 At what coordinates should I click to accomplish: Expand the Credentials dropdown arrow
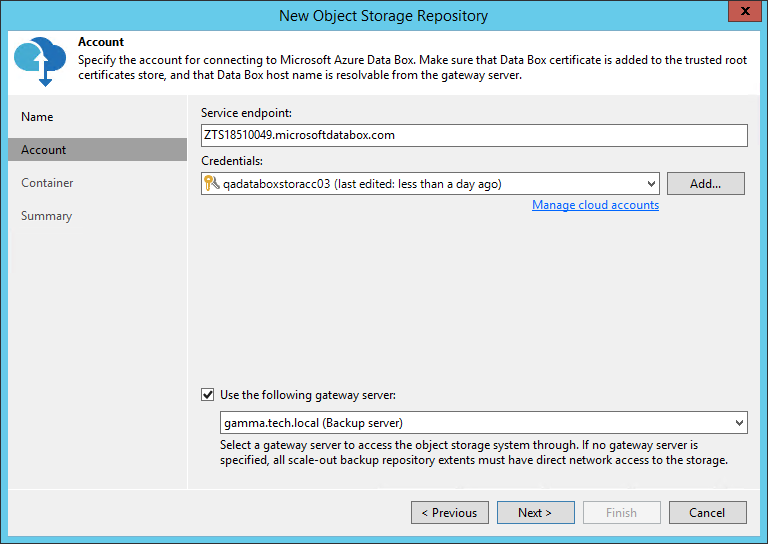click(x=651, y=184)
